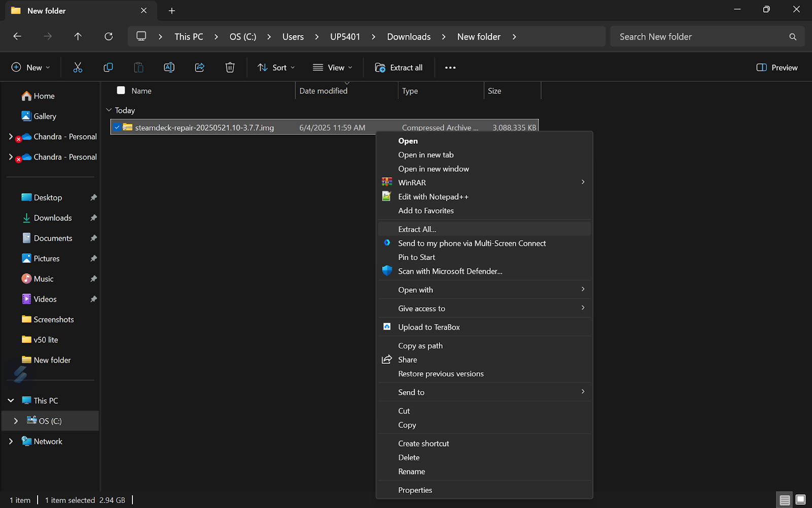Open the New dropdown menu

pyautogui.click(x=30, y=68)
